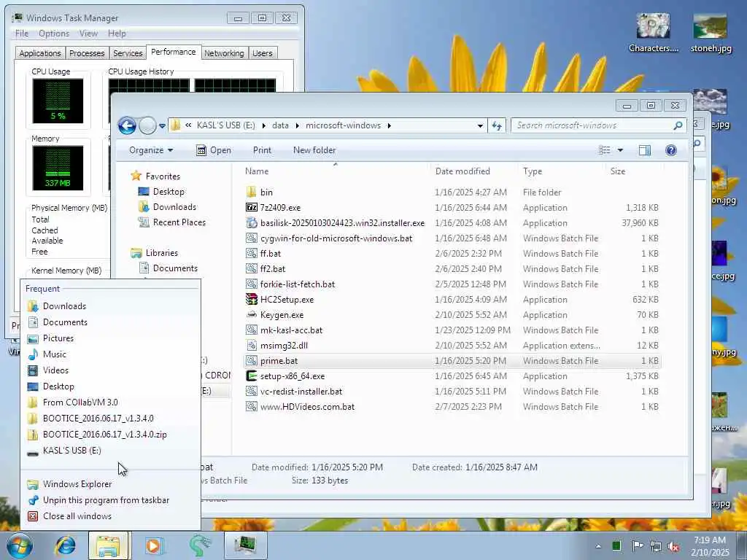Select the Keygen.exe icon

click(x=252, y=314)
